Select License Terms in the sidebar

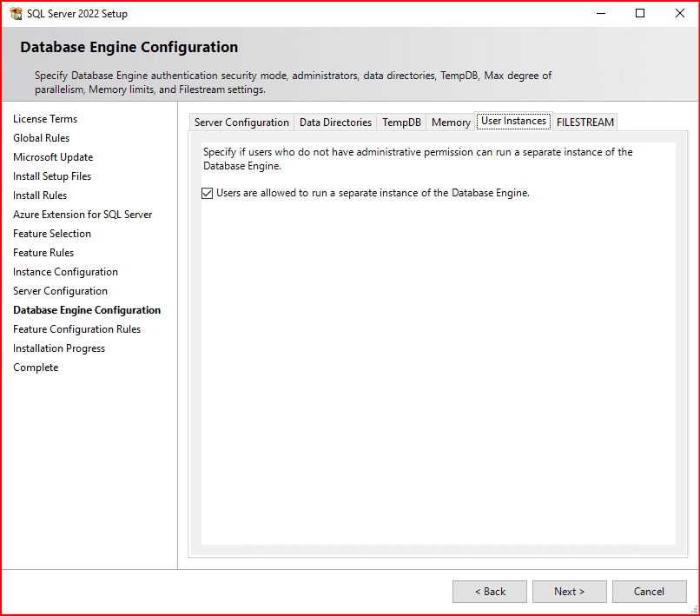point(45,119)
